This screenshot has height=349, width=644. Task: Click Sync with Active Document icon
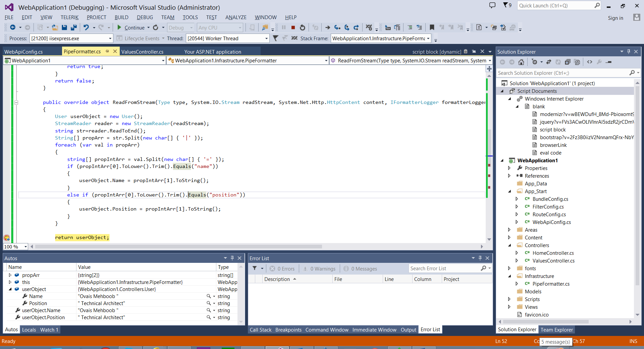(x=549, y=62)
